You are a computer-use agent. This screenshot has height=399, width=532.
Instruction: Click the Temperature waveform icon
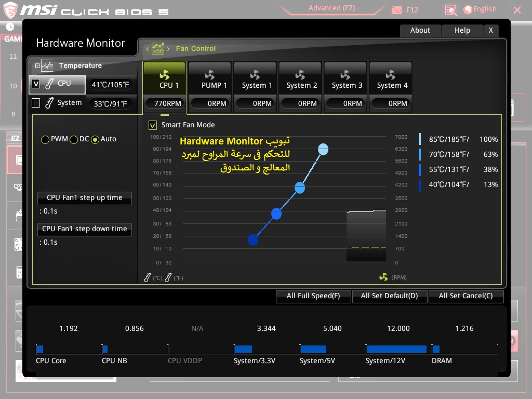pyautogui.click(x=47, y=65)
